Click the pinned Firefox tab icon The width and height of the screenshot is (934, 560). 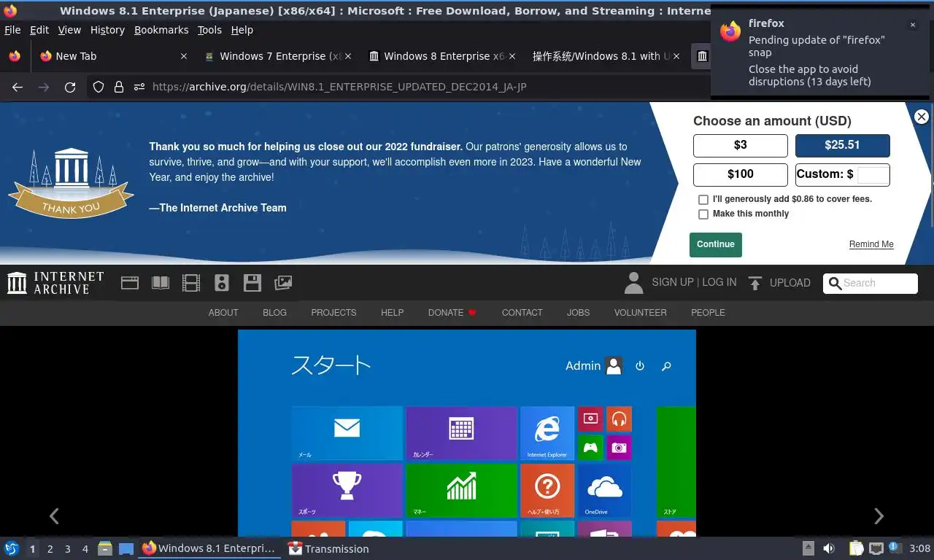click(15, 56)
